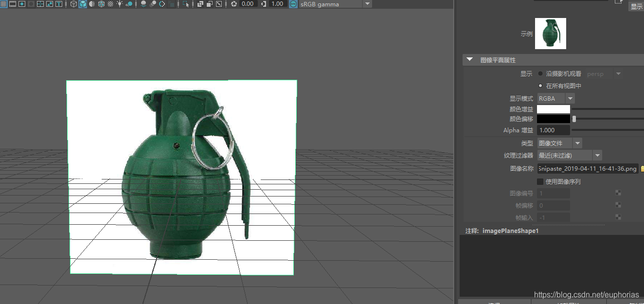Open the persp camera dropdown

coord(604,74)
